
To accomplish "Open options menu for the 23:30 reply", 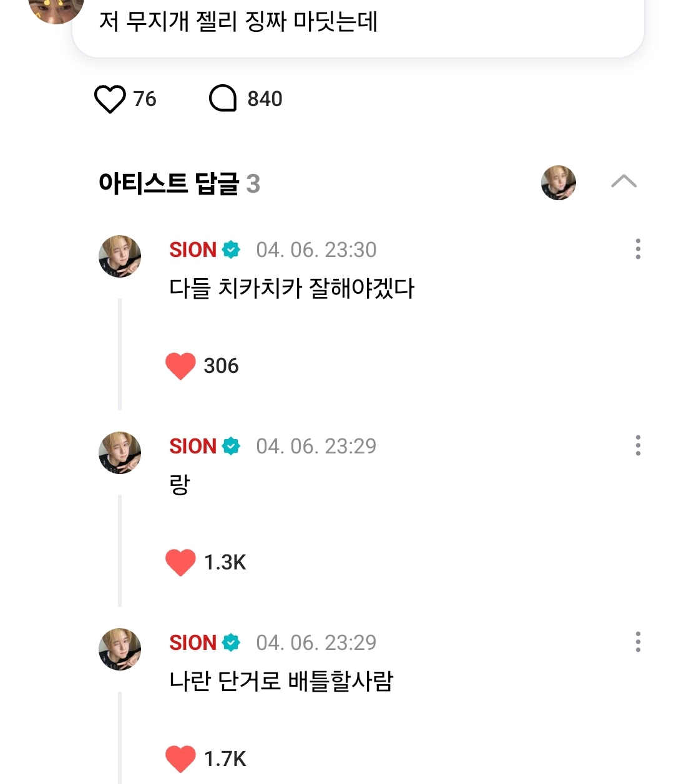I will (x=637, y=249).
